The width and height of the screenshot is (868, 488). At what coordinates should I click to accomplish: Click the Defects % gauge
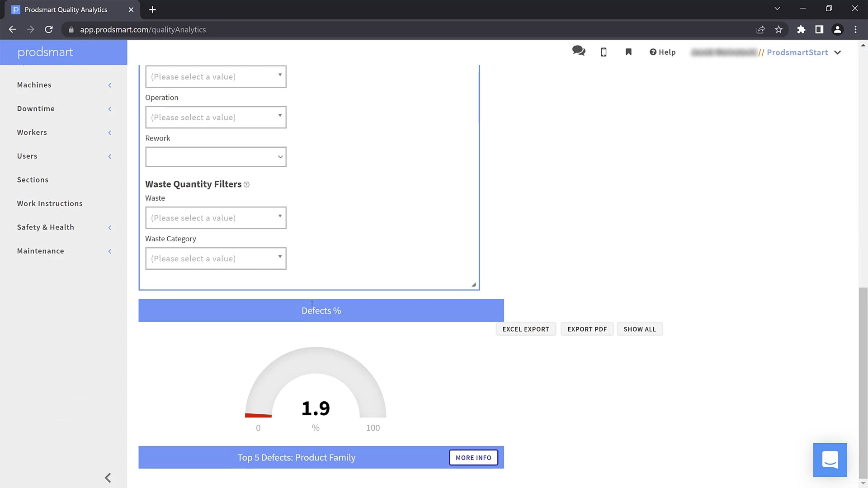coord(315,389)
